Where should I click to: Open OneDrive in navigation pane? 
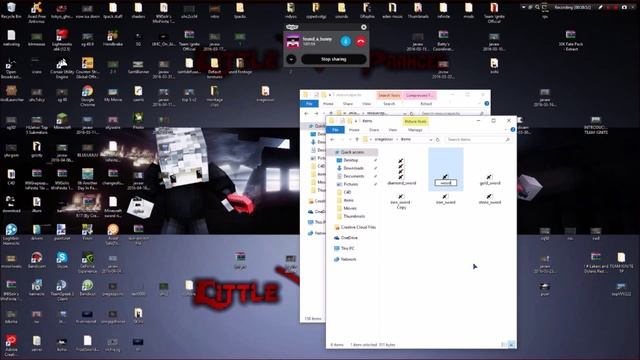coord(349,238)
